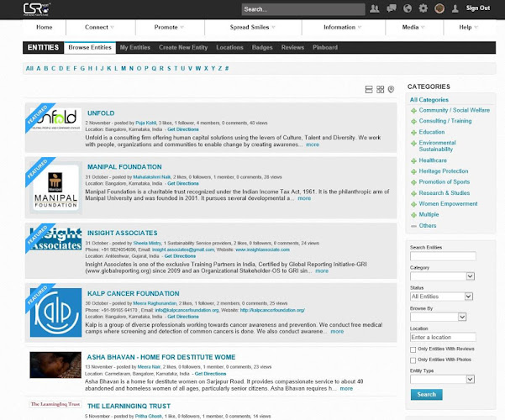Open the UNFOLD entity title

101,113
